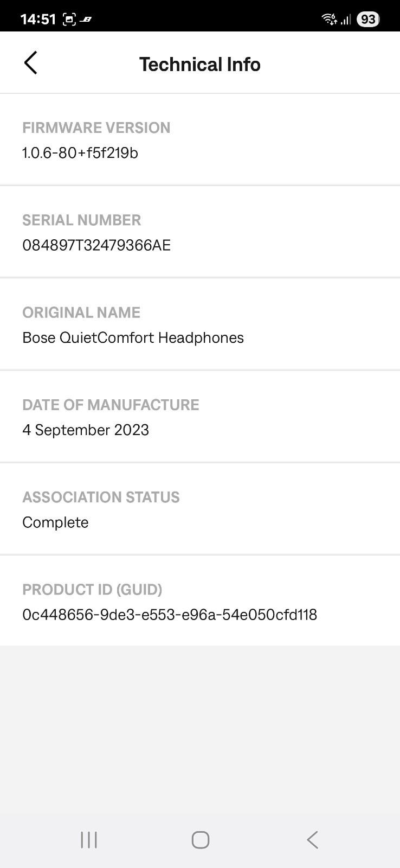Image resolution: width=400 pixels, height=868 pixels.
Task: Tap association status Complete value
Action: 55,522
